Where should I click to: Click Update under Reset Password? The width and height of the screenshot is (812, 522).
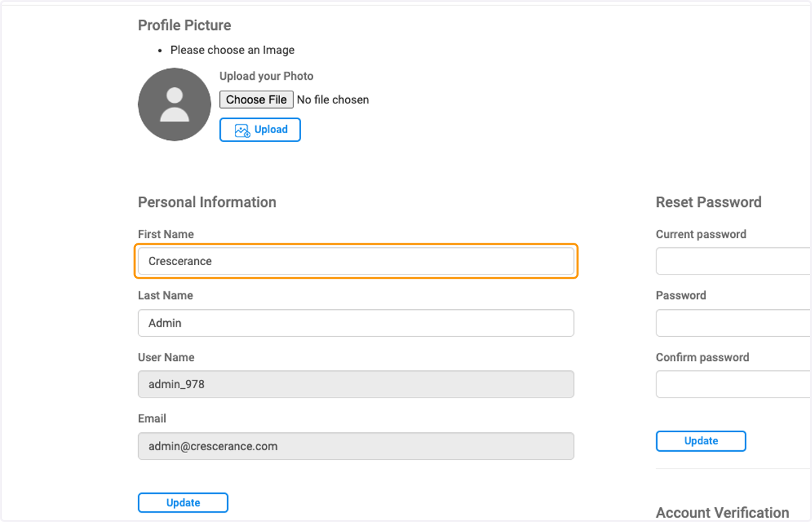click(701, 441)
